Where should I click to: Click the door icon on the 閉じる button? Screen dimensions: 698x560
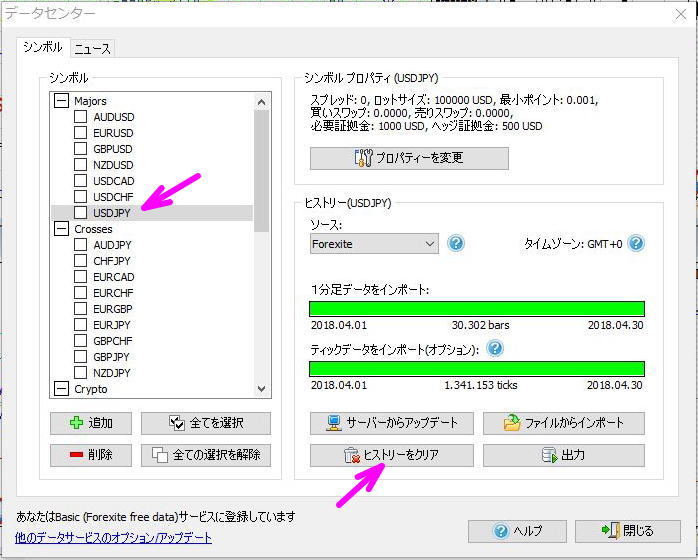pyautogui.click(x=611, y=530)
